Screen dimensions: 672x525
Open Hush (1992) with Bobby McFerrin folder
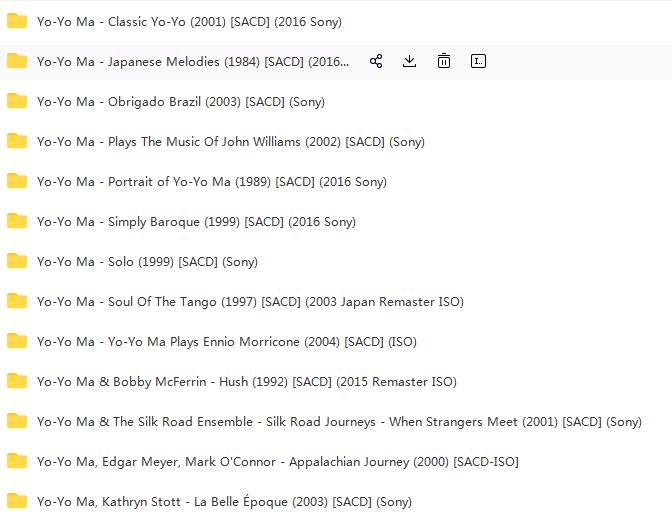coord(247,381)
